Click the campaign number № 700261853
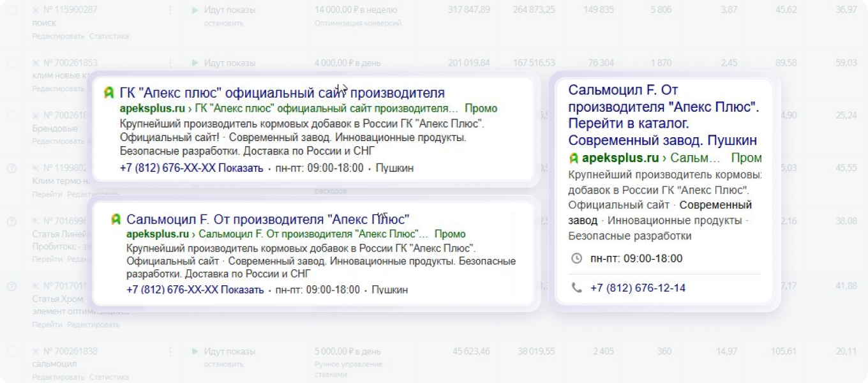Viewport: 868px width, 383px height. coord(70,63)
